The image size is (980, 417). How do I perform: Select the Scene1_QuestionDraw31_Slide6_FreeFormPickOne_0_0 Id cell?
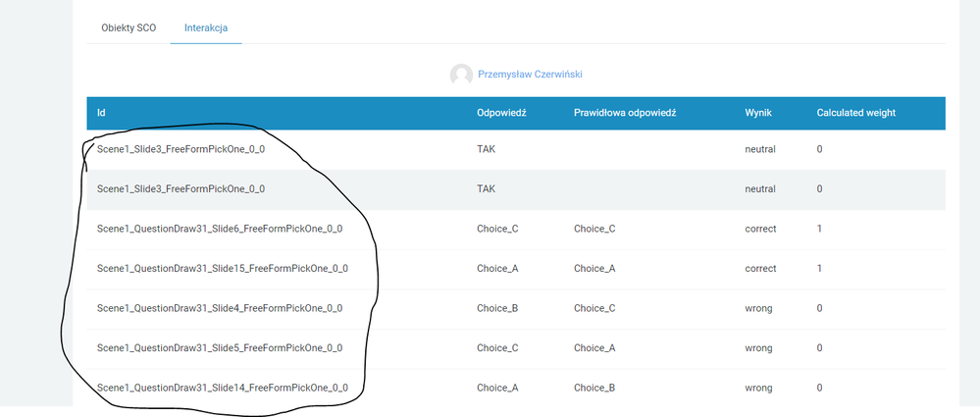(220, 229)
